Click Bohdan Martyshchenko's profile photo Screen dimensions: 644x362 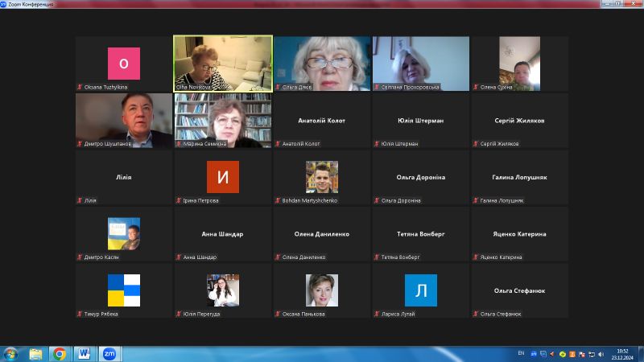[x=321, y=177]
